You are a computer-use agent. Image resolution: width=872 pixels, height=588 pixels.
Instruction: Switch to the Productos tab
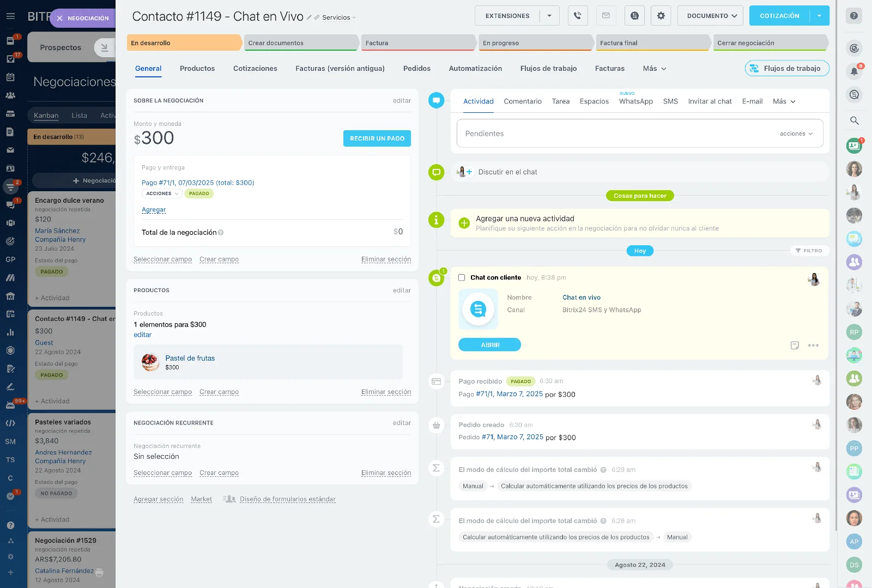point(197,69)
